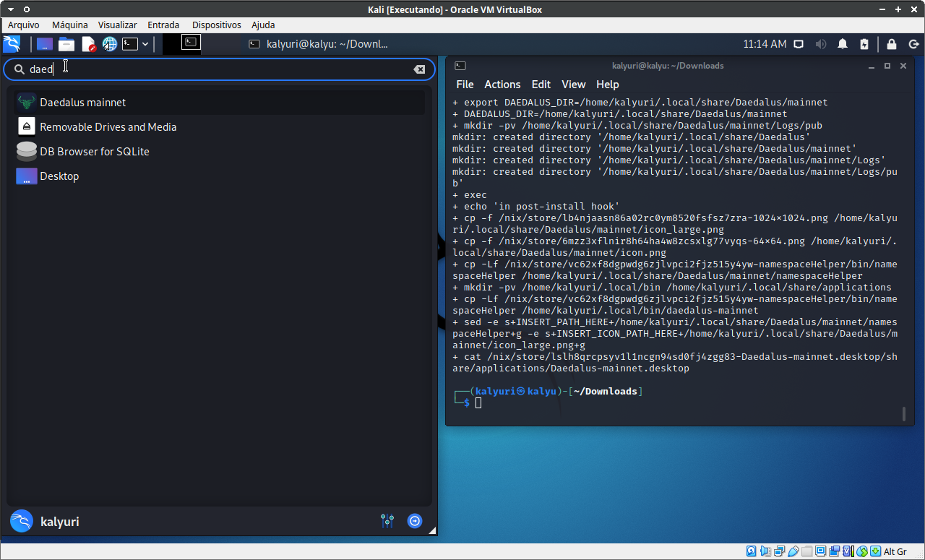
Task: Click "echo 'in post-install hook'" terminal line
Action: pos(536,207)
